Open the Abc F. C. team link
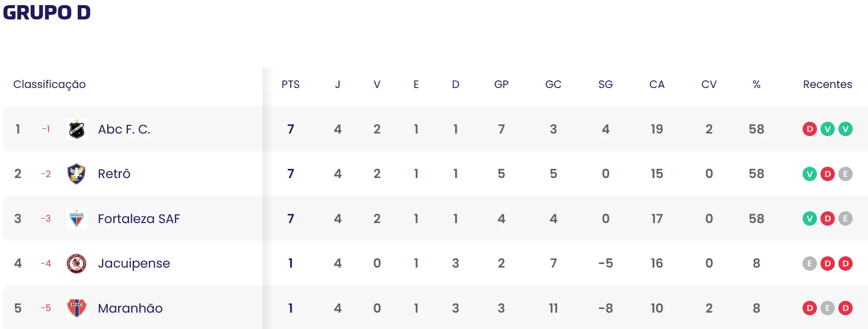Screen dimensions: 868x329 (124, 129)
